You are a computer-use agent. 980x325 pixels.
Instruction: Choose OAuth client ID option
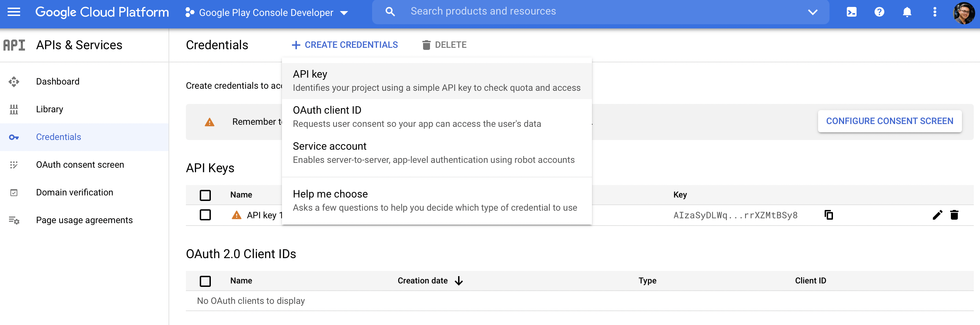[x=437, y=117]
